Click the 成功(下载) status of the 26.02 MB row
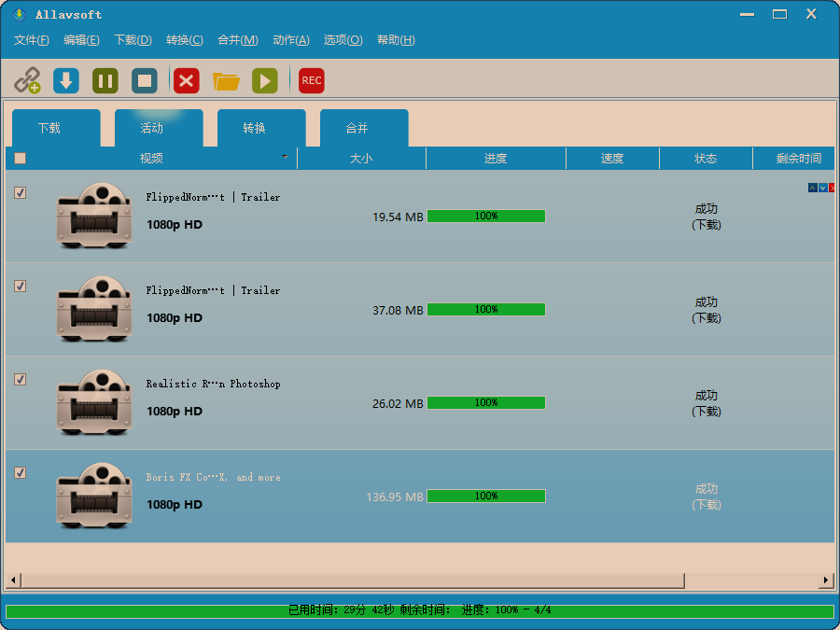This screenshot has height=630, width=840. (x=707, y=403)
